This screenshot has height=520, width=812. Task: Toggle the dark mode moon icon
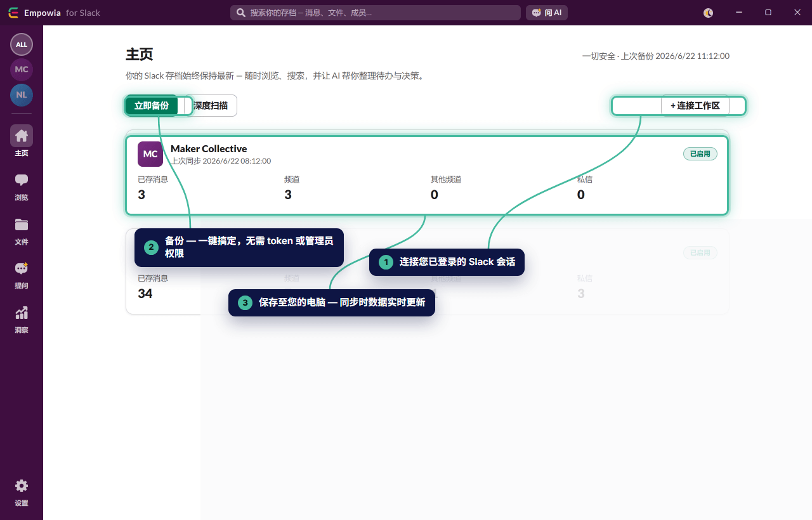point(709,13)
